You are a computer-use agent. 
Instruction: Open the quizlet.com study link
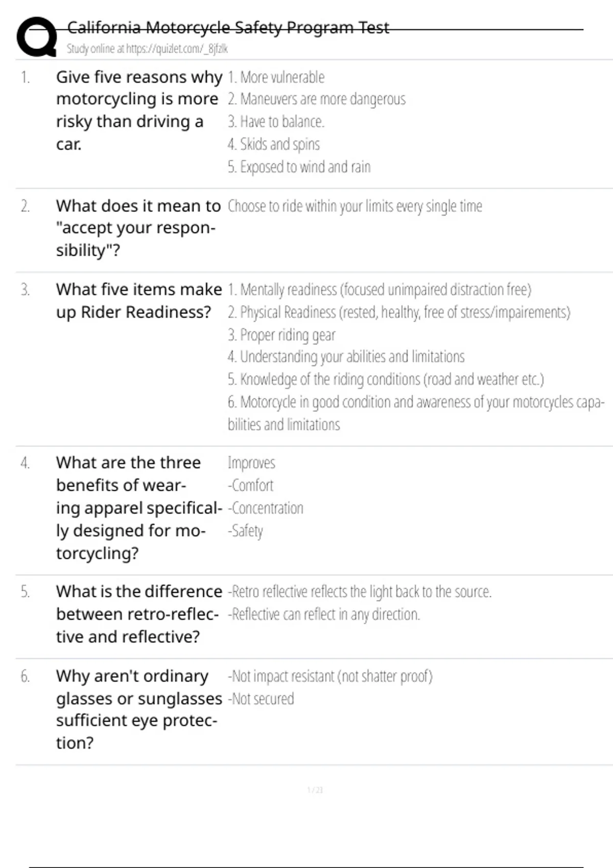pyautogui.click(x=147, y=49)
